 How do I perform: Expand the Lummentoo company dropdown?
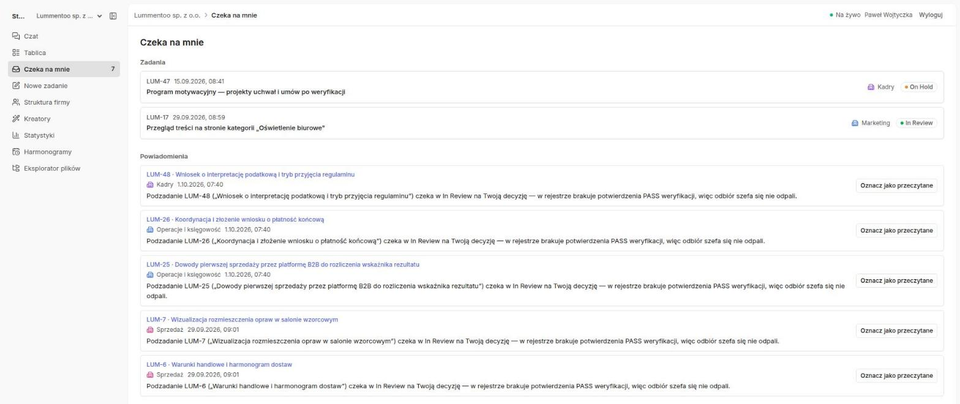pos(69,16)
